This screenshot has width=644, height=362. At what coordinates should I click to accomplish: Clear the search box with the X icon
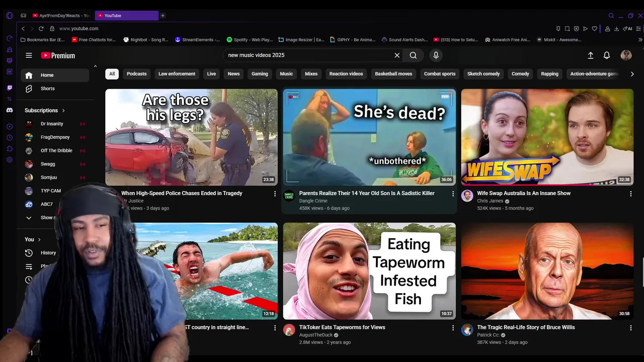click(397, 55)
